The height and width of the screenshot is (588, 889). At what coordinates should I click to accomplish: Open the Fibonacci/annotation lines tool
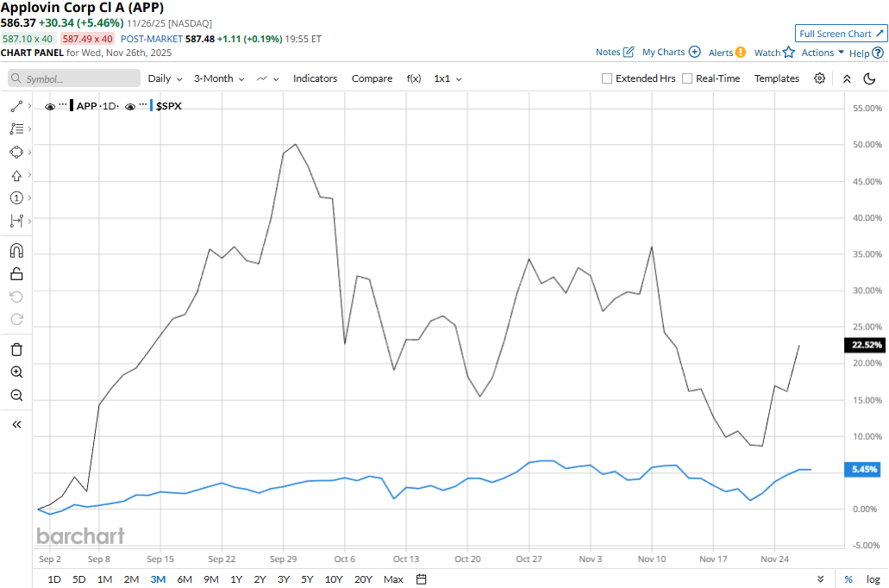pyautogui.click(x=16, y=129)
